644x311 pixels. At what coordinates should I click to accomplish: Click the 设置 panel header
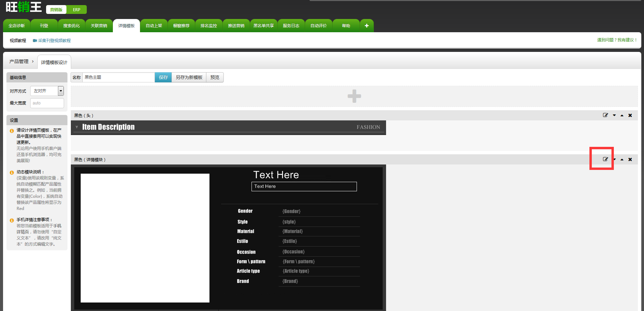tap(37, 120)
